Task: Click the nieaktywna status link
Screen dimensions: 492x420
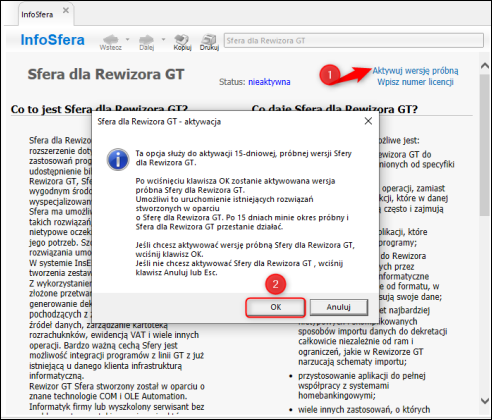Action: pyautogui.click(x=269, y=82)
